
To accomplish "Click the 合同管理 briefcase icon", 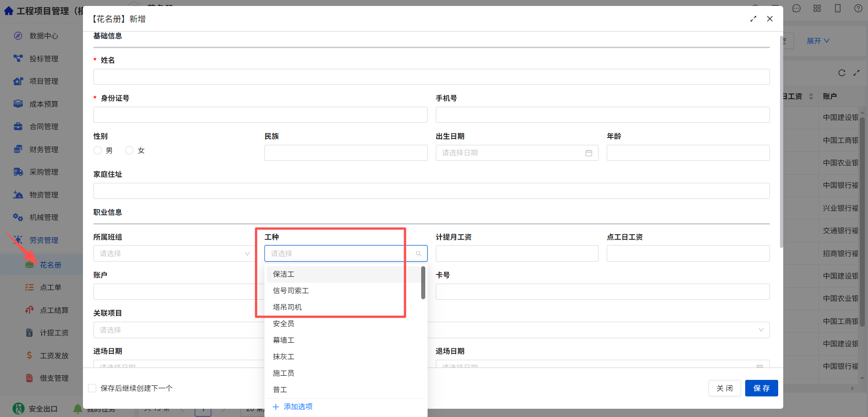I will 18,126.
